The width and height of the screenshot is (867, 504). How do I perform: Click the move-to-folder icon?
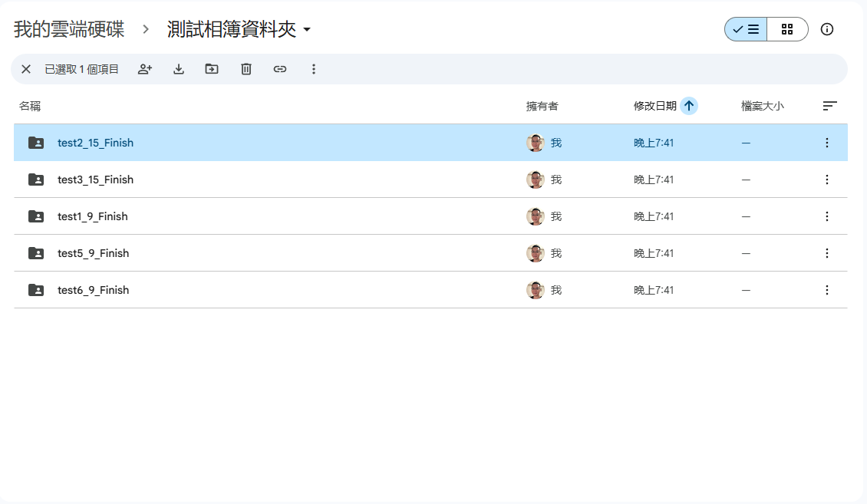(212, 69)
